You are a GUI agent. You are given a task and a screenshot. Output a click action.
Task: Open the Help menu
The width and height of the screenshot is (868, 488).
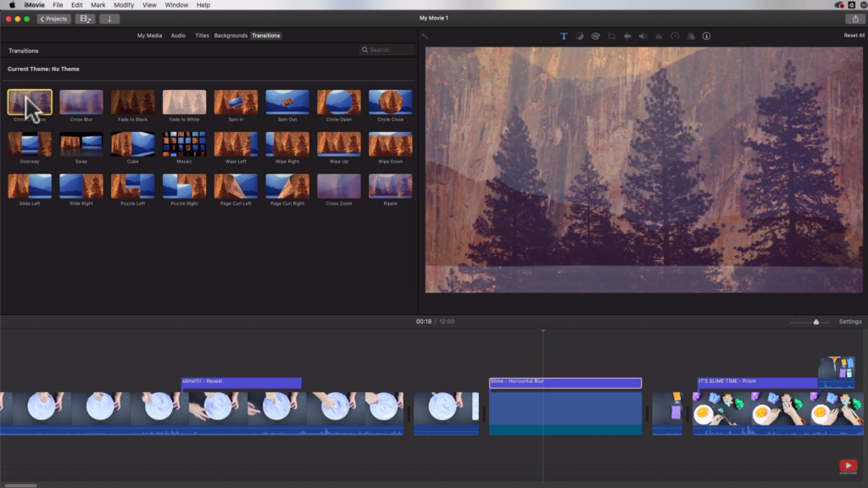point(203,5)
